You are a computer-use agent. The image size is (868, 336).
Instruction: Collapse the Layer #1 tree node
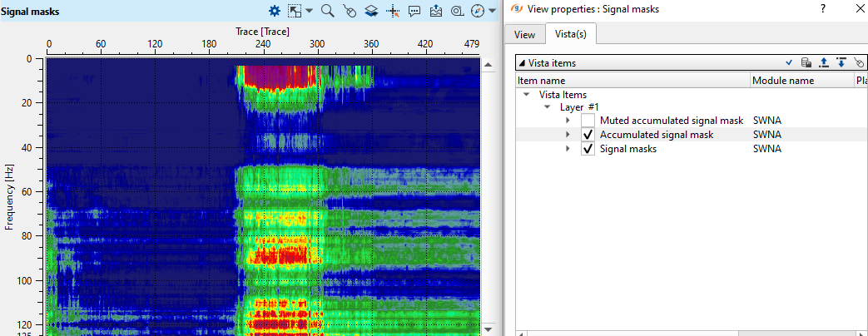(x=548, y=107)
